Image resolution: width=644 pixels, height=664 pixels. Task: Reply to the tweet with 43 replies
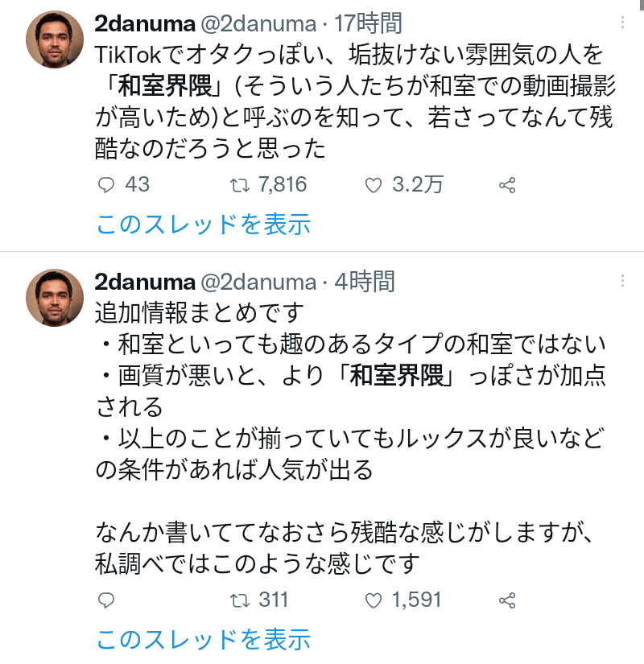(107, 185)
